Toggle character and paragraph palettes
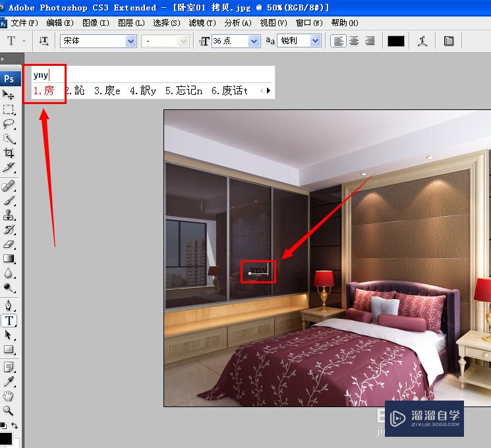The image size is (491, 448). click(449, 41)
